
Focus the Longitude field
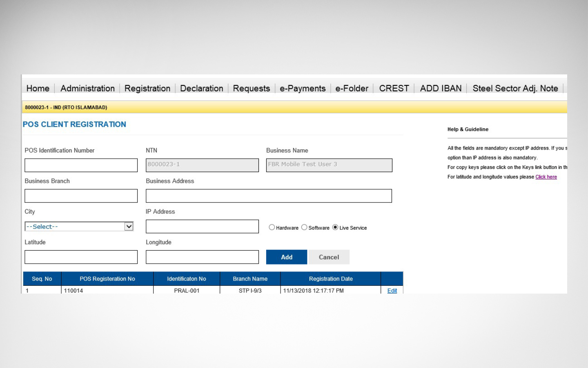point(202,257)
